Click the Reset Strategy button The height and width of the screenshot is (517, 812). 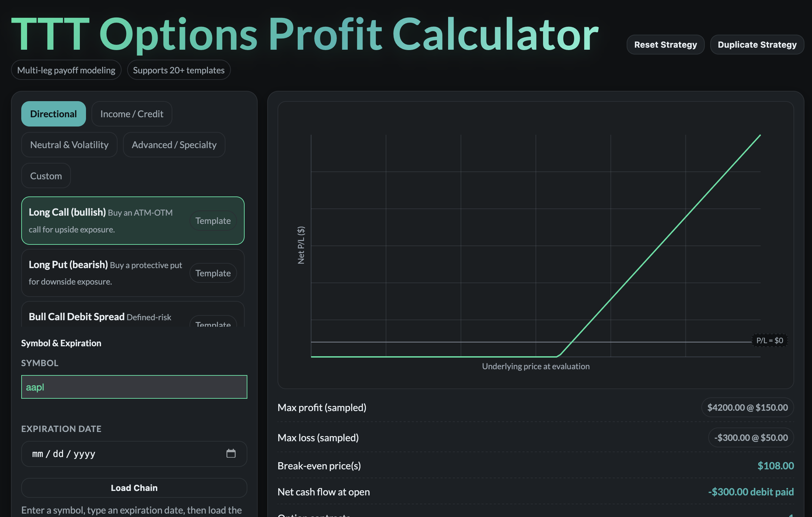tap(665, 45)
